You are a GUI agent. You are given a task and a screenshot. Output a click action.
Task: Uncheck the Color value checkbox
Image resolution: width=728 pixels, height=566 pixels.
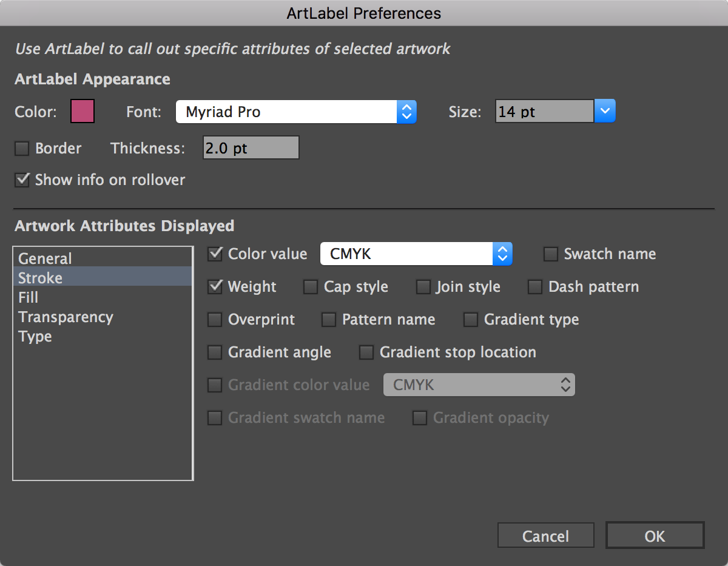[215, 254]
